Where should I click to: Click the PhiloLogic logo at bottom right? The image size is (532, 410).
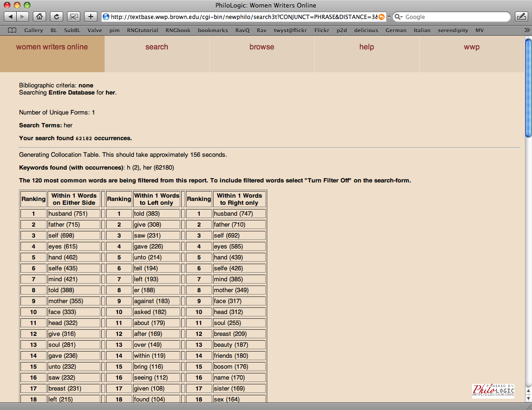(493, 391)
